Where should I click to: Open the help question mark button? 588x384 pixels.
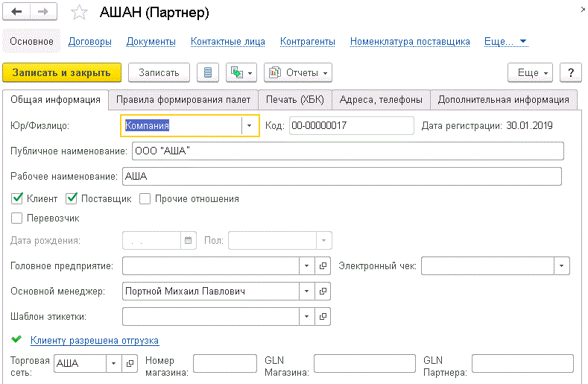pos(570,72)
